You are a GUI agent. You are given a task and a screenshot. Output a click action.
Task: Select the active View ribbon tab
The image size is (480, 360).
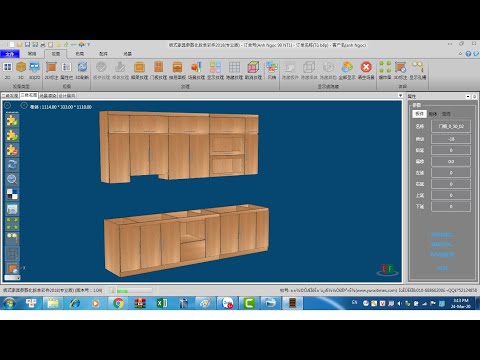coord(56,54)
